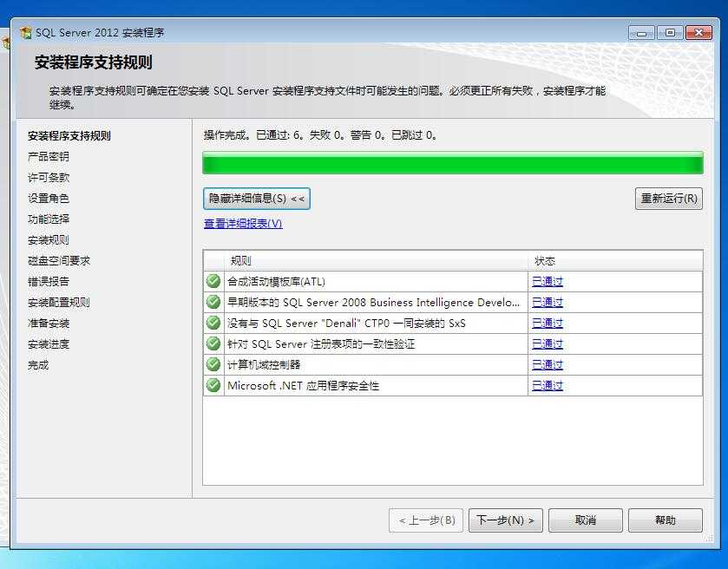Viewport: 728px width, 569px height.
Task: Re-run checks with 重新运行(R) button
Action: pyautogui.click(x=669, y=199)
